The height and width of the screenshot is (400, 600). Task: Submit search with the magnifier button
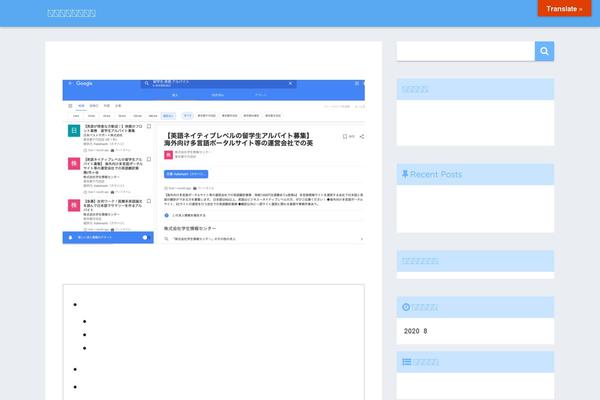click(545, 51)
